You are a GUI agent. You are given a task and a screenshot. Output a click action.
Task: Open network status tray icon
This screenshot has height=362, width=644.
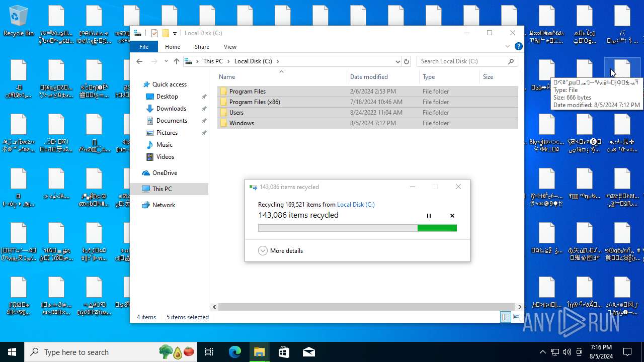pyautogui.click(x=554, y=352)
